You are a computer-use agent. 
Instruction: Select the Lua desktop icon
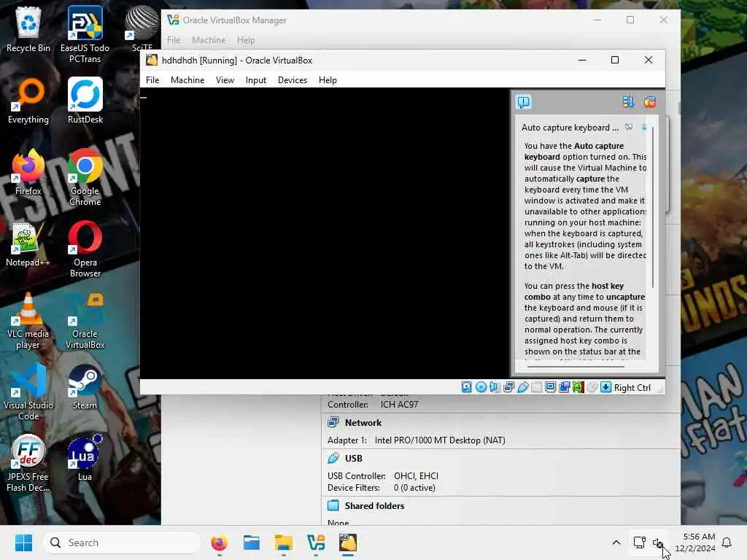(x=85, y=458)
